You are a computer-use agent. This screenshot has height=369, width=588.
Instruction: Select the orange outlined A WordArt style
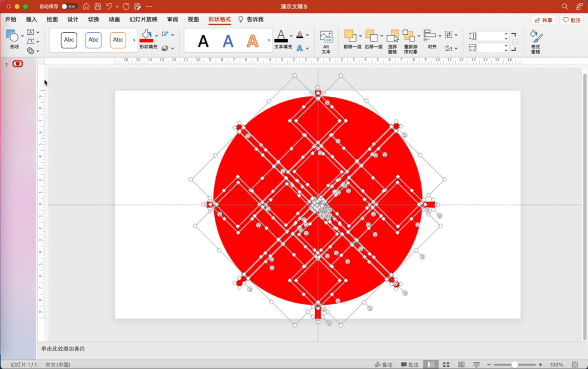coord(253,41)
